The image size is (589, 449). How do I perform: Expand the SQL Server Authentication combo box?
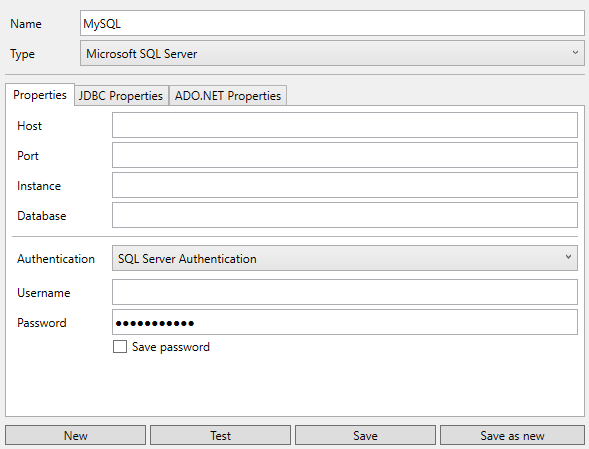tap(344, 258)
